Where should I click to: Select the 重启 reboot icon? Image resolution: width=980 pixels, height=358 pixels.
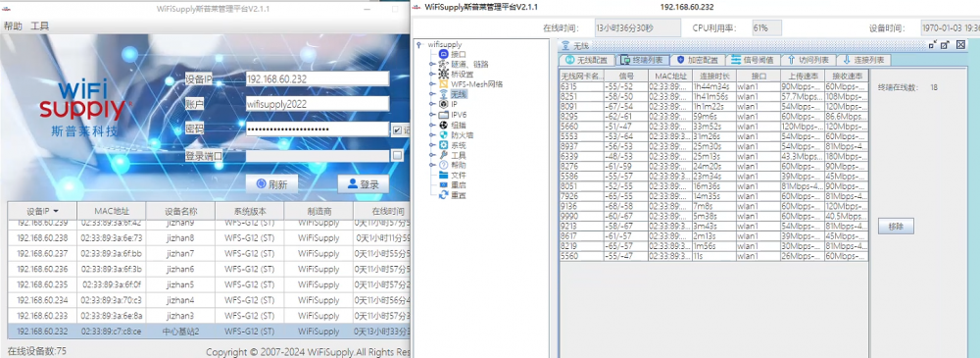(x=444, y=185)
